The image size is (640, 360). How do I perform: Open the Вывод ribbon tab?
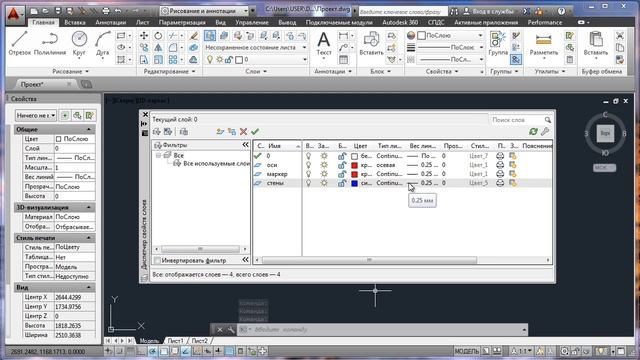(x=287, y=22)
